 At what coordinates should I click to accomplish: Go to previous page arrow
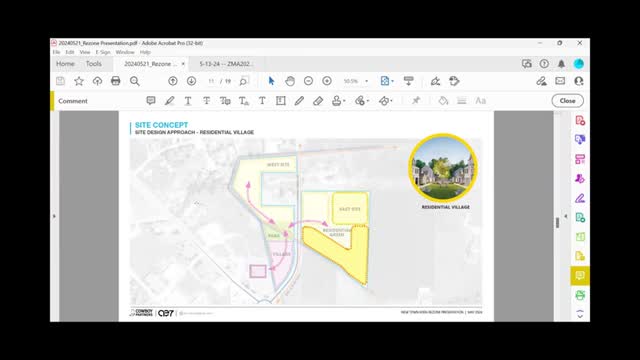pyautogui.click(x=173, y=81)
